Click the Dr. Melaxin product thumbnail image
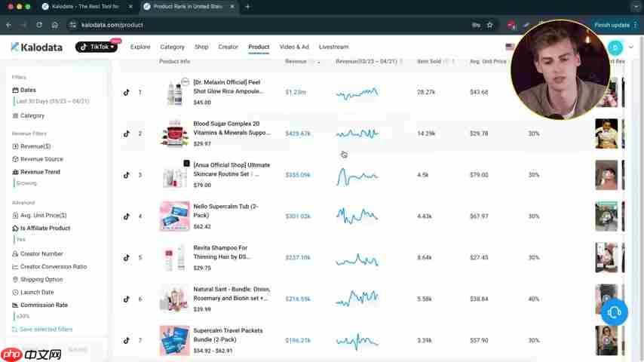The width and height of the screenshot is (644, 362). click(x=174, y=93)
